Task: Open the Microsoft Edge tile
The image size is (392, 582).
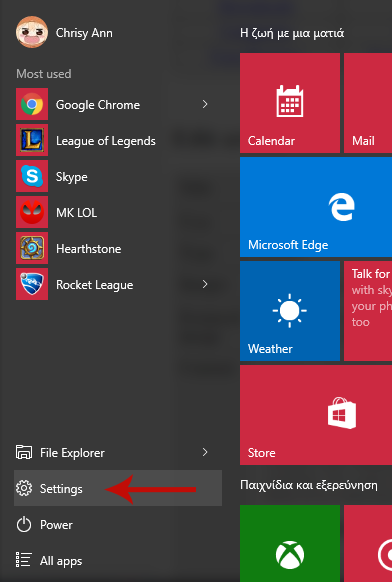Action: pos(316,207)
